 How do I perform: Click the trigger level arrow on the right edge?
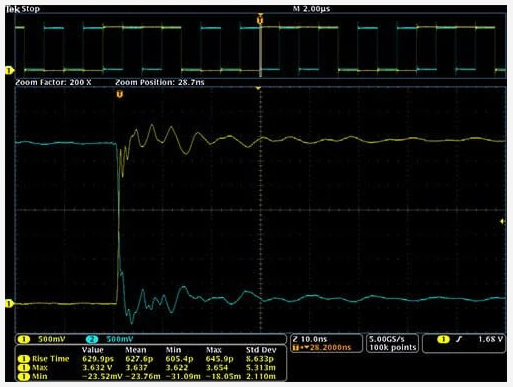pyautogui.click(x=502, y=221)
